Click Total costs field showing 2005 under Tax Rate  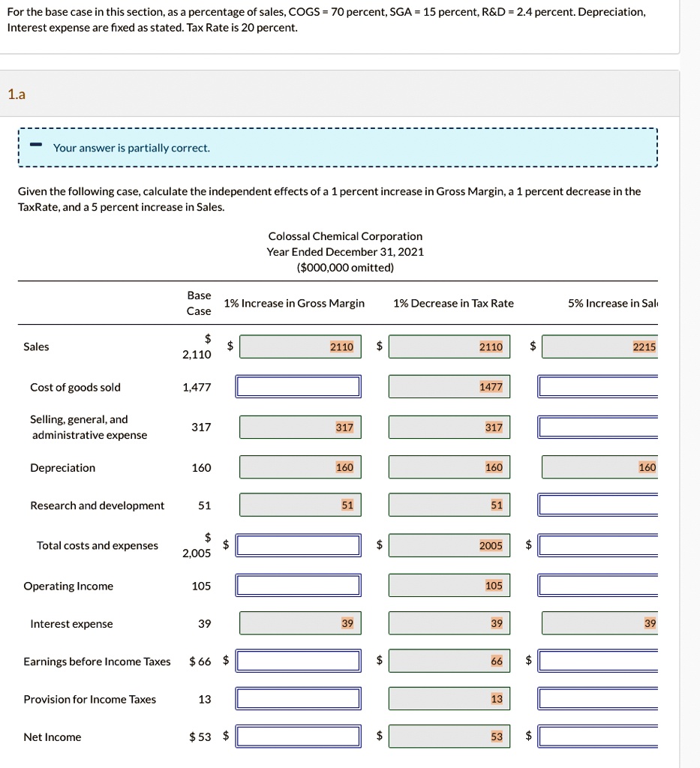pyautogui.click(x=449, y=545)
